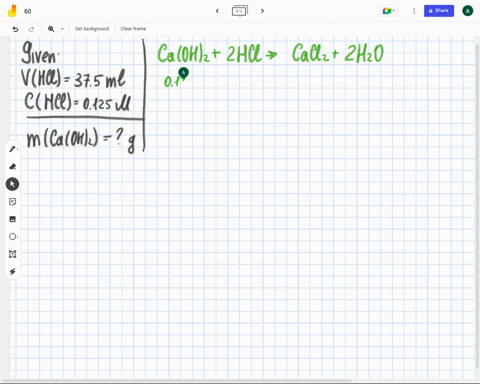Activate the Laser pointer tool
This screenshot has height=384, width=480.
click(x=13, y=272)
